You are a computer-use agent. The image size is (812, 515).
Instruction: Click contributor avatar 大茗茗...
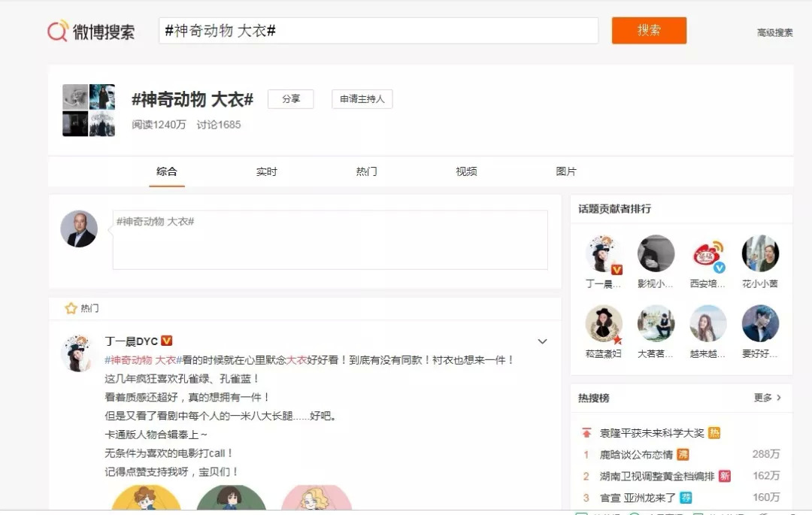[x=656, y=323]
